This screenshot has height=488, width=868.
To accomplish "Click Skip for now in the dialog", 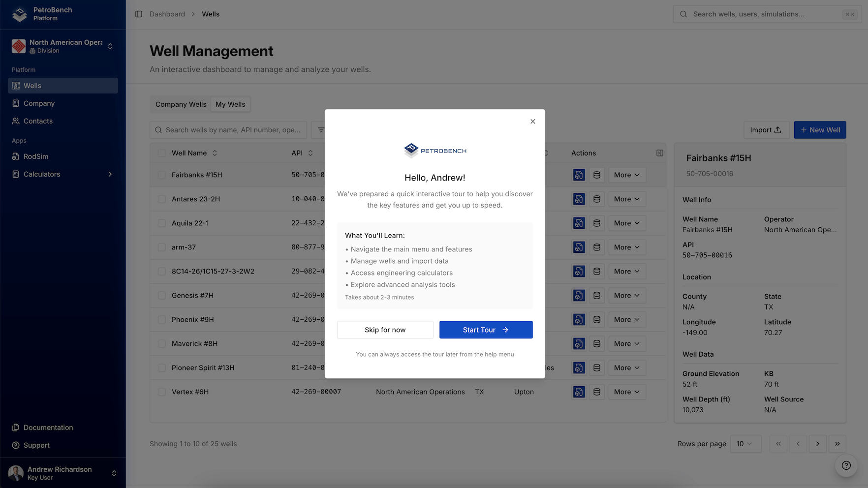I will point(385,330).
